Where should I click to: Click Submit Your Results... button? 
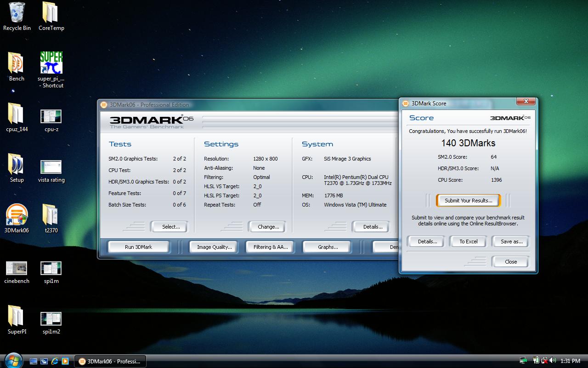coord(468,201)
